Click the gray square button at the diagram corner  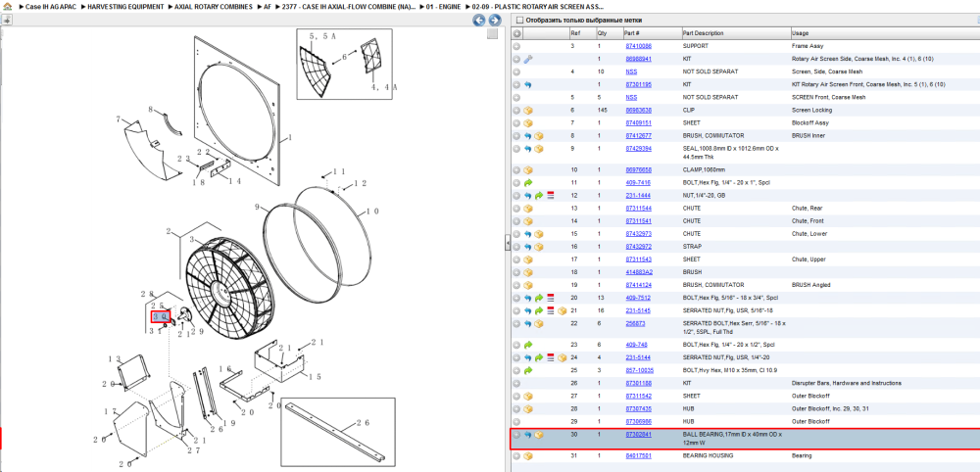493,33
